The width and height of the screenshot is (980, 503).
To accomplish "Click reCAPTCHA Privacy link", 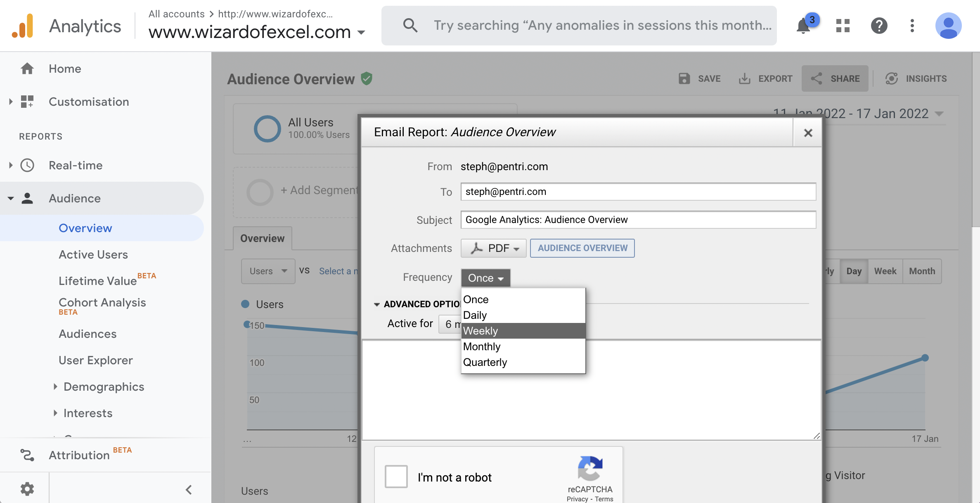I will point(577,499).
